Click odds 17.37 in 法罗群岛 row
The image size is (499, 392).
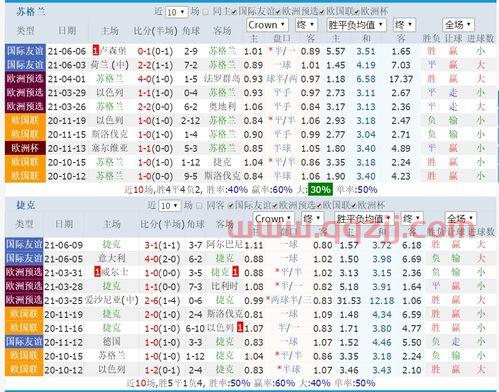tap(401, 79)
